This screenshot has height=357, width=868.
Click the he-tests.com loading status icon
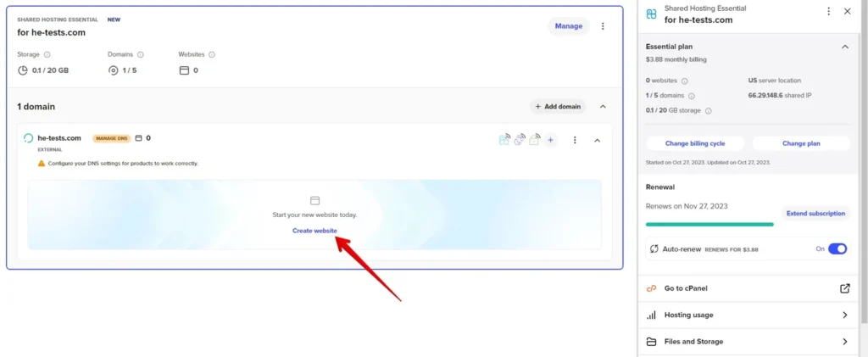pyautogui.click(x=28, y=138)
